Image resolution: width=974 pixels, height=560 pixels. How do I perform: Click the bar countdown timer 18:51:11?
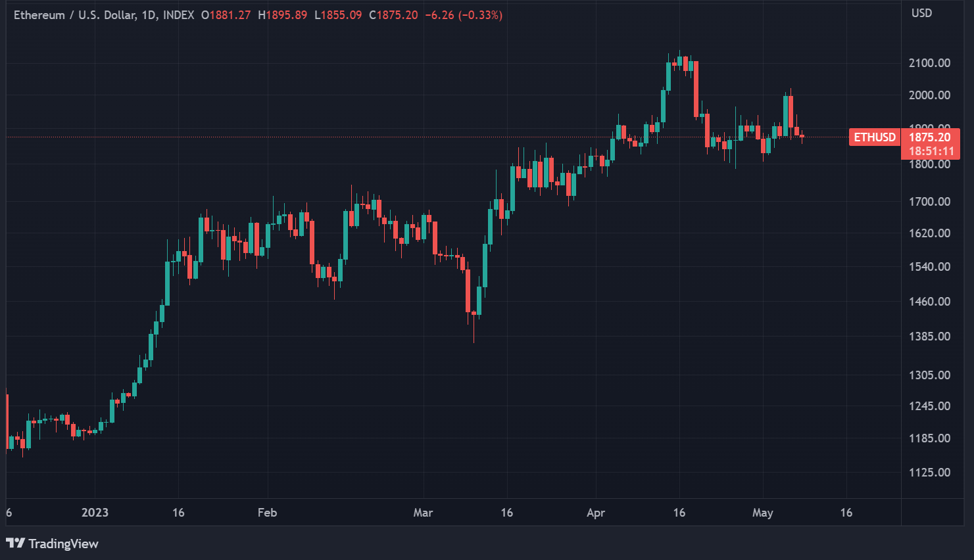click(930, 151)
